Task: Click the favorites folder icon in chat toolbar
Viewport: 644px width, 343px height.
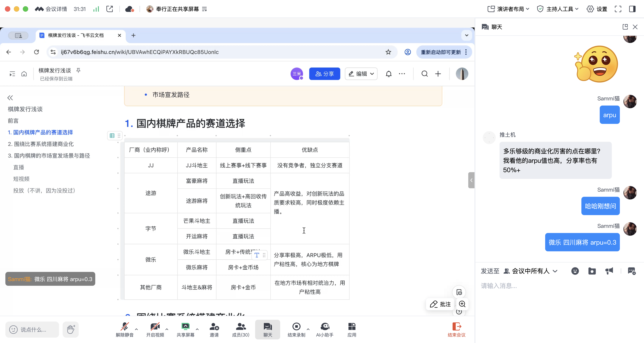Action: 592,271
